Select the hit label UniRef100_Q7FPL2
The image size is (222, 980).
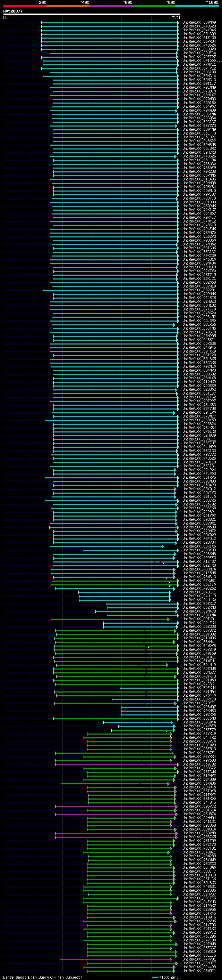(199, 68)
